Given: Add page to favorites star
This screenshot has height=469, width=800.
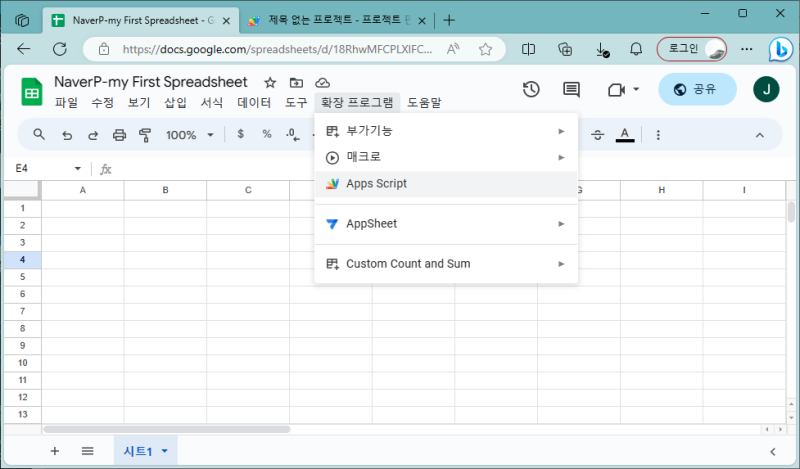Looking at the screenshot, I should pyautogui.click(x=485, y=49).
